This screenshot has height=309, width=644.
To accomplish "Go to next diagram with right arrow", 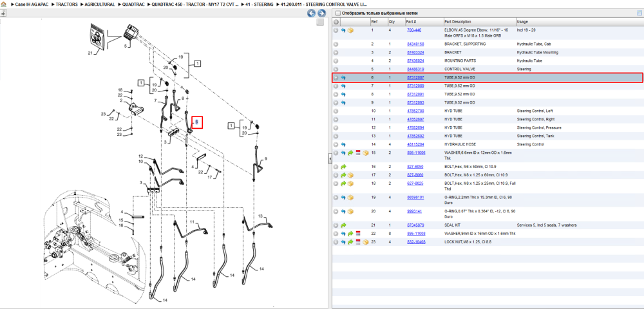I will (321, 13).
